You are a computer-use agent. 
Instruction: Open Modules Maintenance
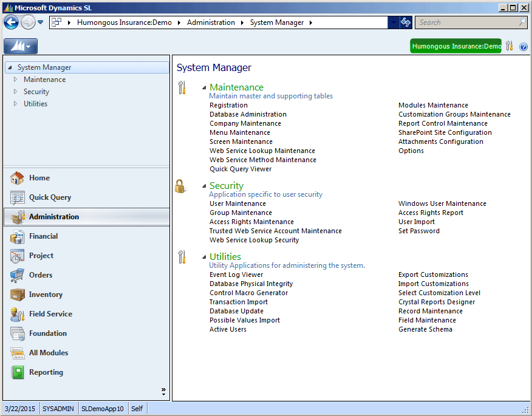pyautogui.click(x=433, y=105)
